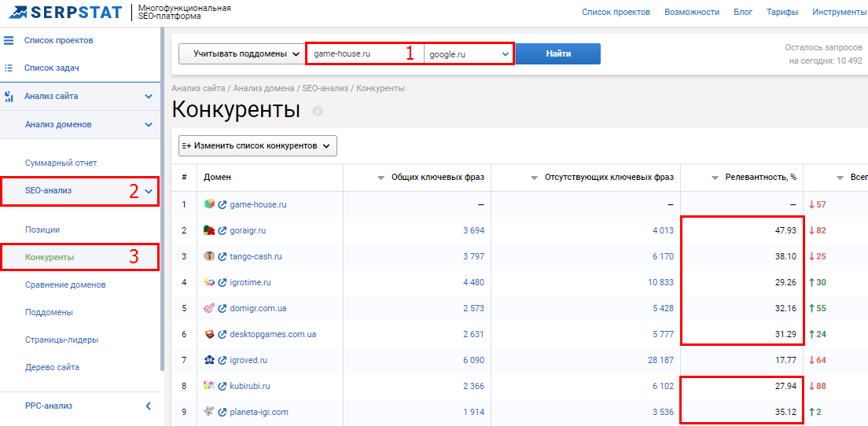Viewport: 868px width, 426px height.
Task: Collapse the SEO-анализ section chevron
Action: 149,192
